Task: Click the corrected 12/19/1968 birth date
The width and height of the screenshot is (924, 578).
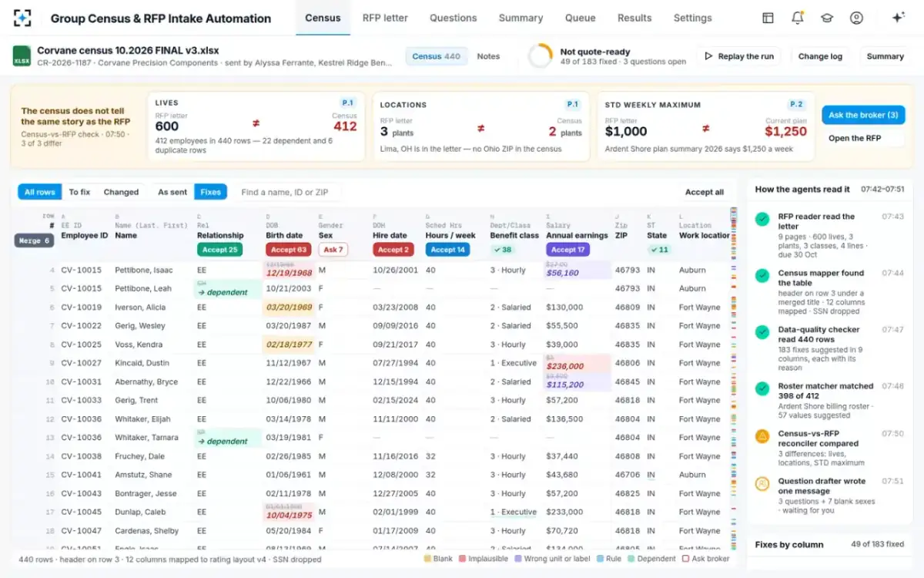Action: [289, 273]
